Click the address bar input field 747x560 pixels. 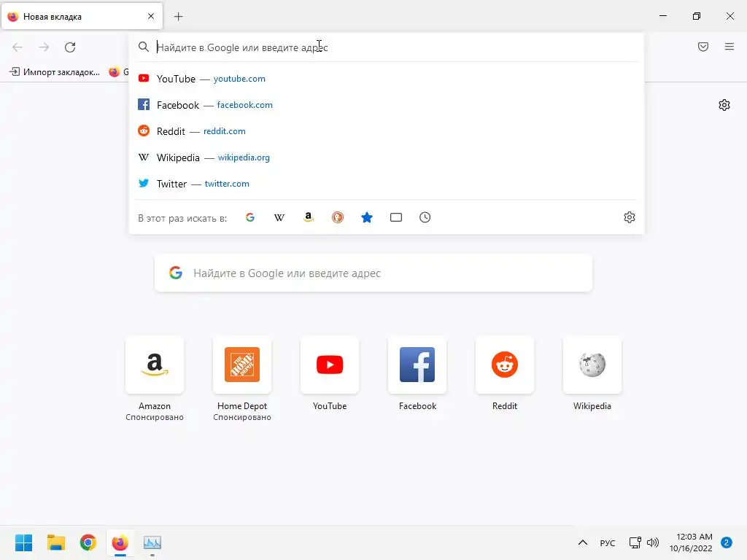click(387, 47)
